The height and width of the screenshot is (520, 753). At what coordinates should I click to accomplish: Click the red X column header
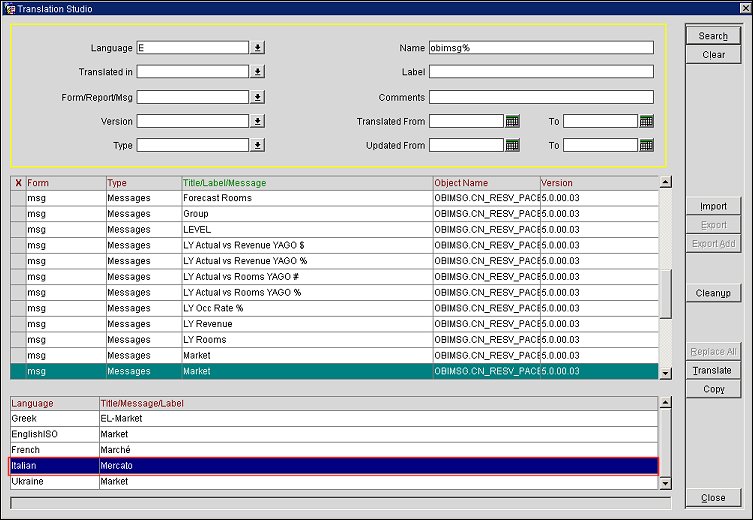[x=18, y=183]
